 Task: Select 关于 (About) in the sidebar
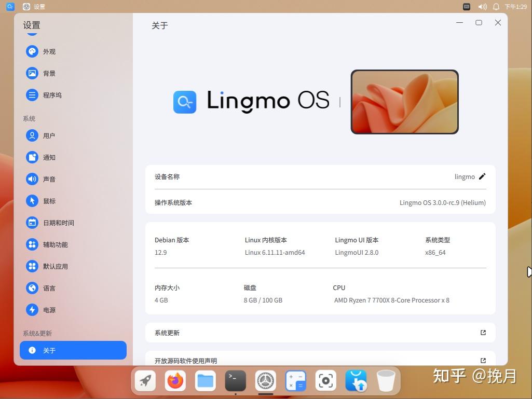point(73,350)
